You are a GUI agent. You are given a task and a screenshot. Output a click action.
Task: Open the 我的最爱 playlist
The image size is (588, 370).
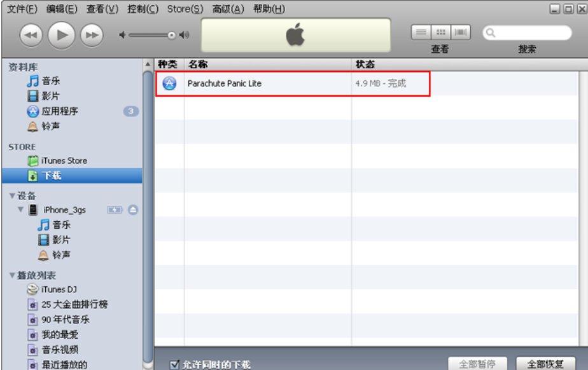[60, 334]
